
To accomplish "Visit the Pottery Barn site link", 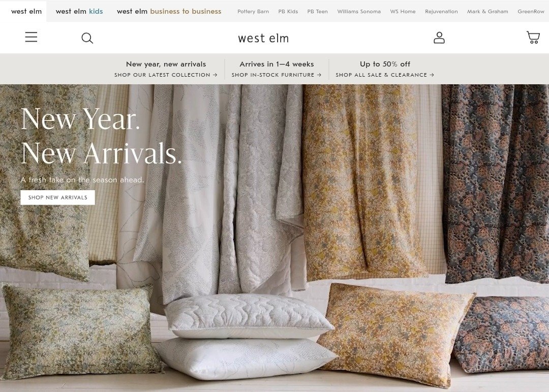I will pos(253,12).
